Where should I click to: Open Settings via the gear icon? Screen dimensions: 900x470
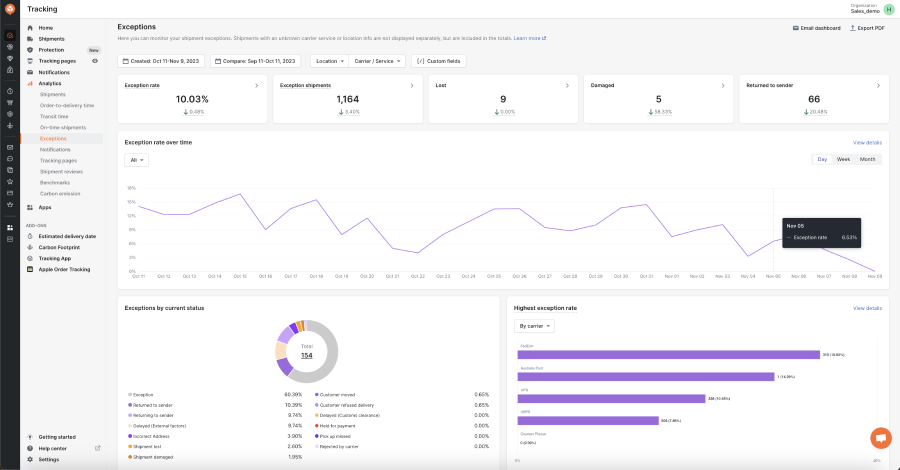pos(30,459)
